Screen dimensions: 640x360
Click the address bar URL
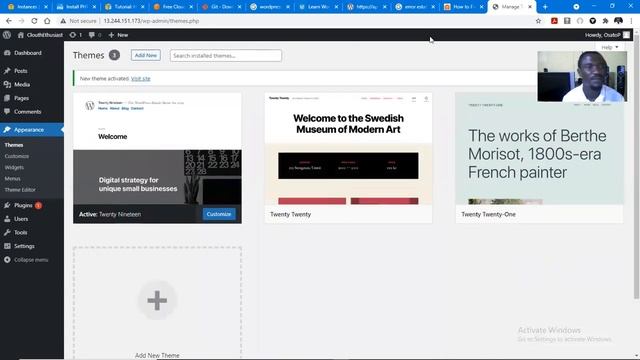pos(151,21)
